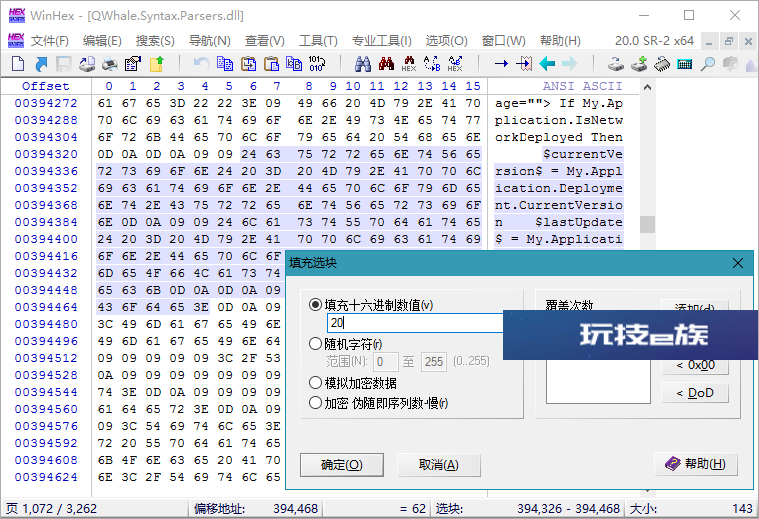Open the 工具(T) menu
Image resolution: width=759 pixels, height=519 pixels.
tap(318, 41)
